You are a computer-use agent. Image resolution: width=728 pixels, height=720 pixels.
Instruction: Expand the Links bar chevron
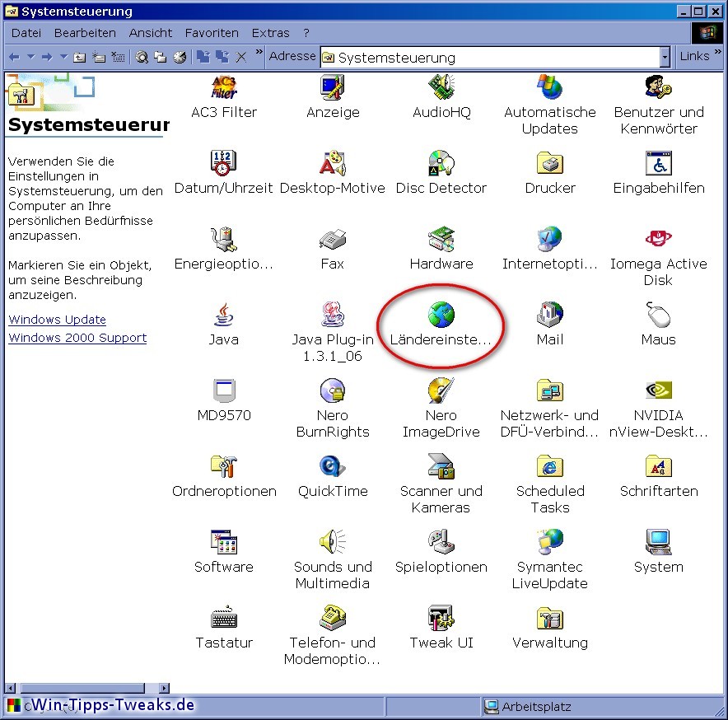(x=718, y=51)
